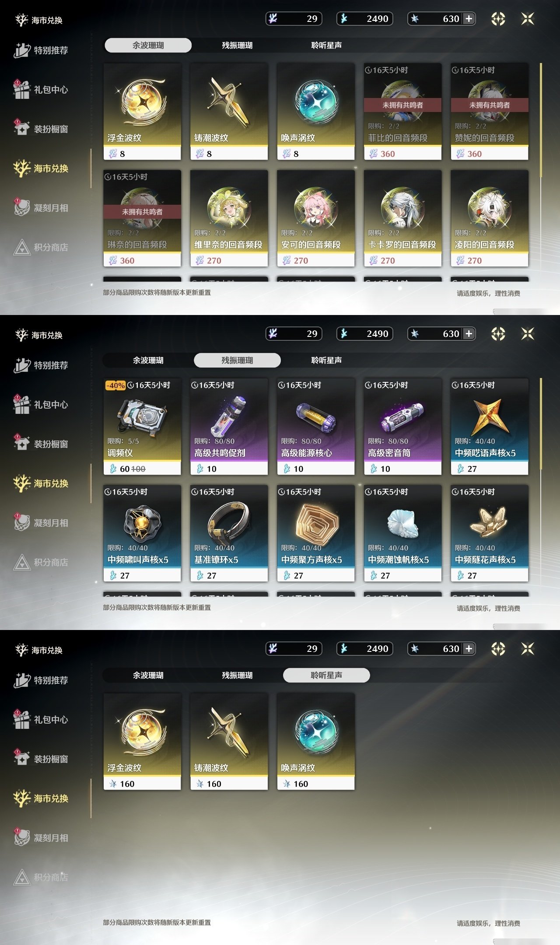The height and width of the screenshot is (945, 560).
Task: Click the highlighted 残振珊瑚 tab
Action: [x=237, y=360]
